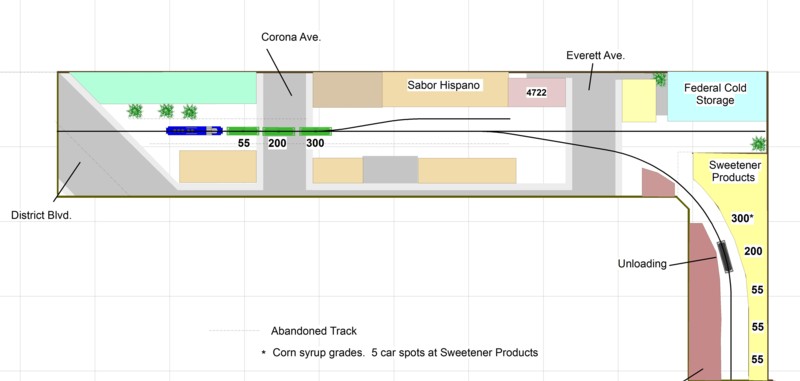The image size is (800, 381).
Task: Click the tree near Federal Cold Storage
Action: (x=660, y=79)
